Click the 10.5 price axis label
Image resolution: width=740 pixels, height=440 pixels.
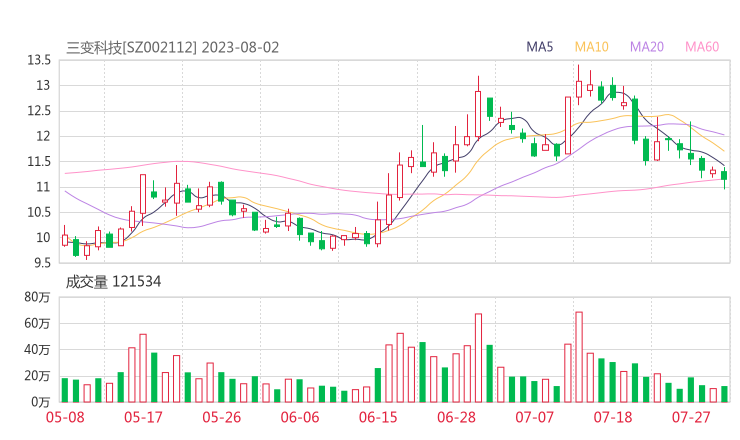pyautogui.click(x=39, y=212)
